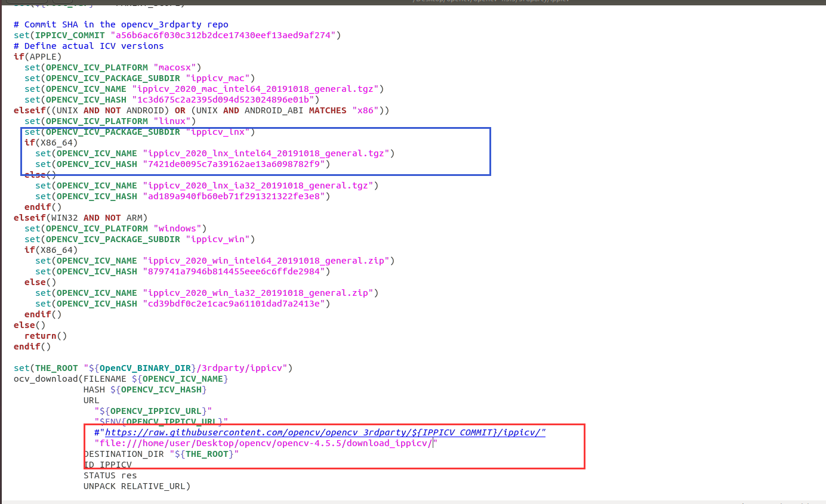This screenshot has height=504, width=826.
Task: Click the hash cd39bdf0c2e1cac9a61101dad7a2413e
Action: click(234, 304)
